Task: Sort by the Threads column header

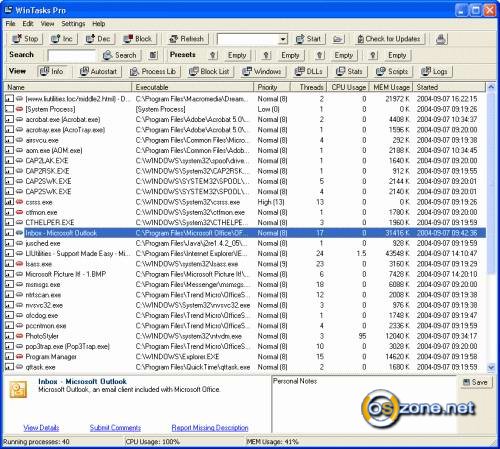Action: tap(308, 87)
